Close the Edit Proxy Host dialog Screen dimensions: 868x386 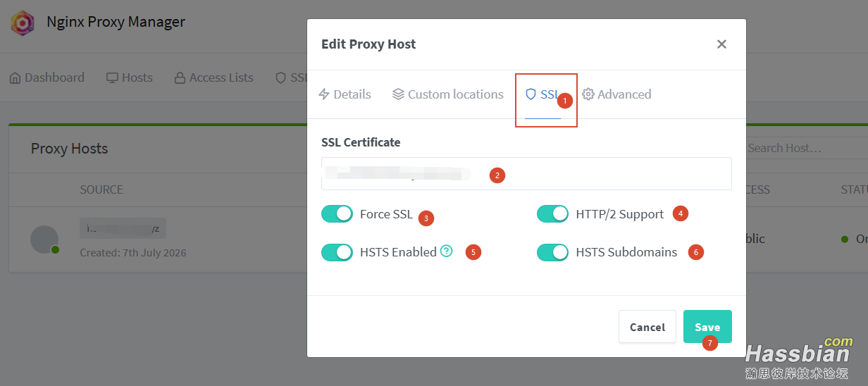coord(721,44)
